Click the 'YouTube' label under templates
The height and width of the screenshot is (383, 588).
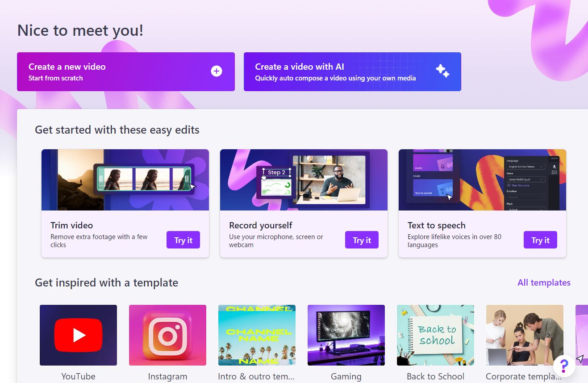[x=78, y=376]
